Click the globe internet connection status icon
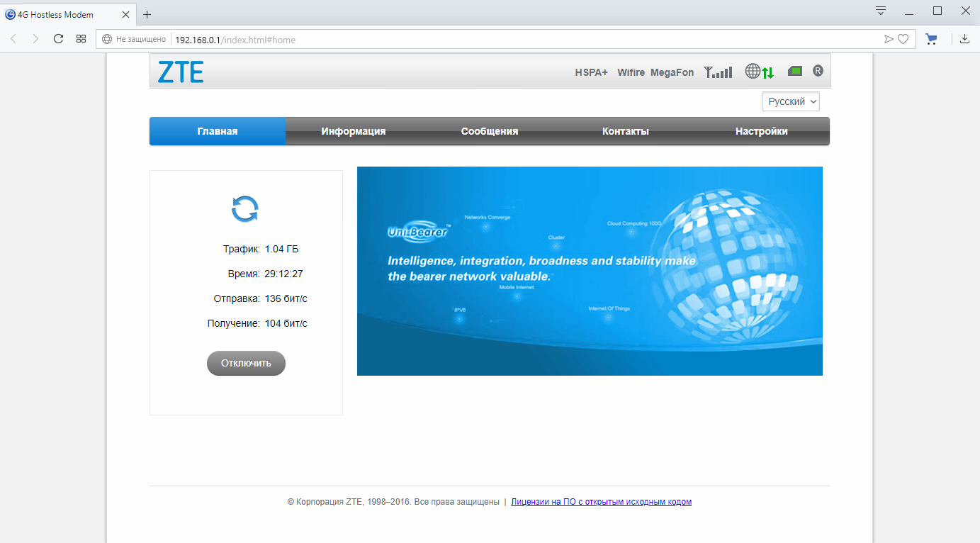Screen dimensions: 980x543 point(753,72)
